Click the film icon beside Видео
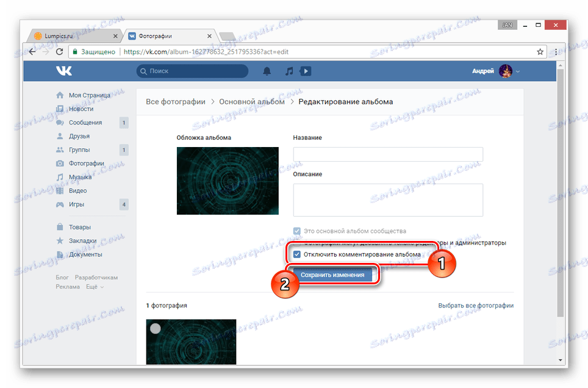The height and width of the screenshot is (388, 588). pyautogui.click(x=60, y=190)
